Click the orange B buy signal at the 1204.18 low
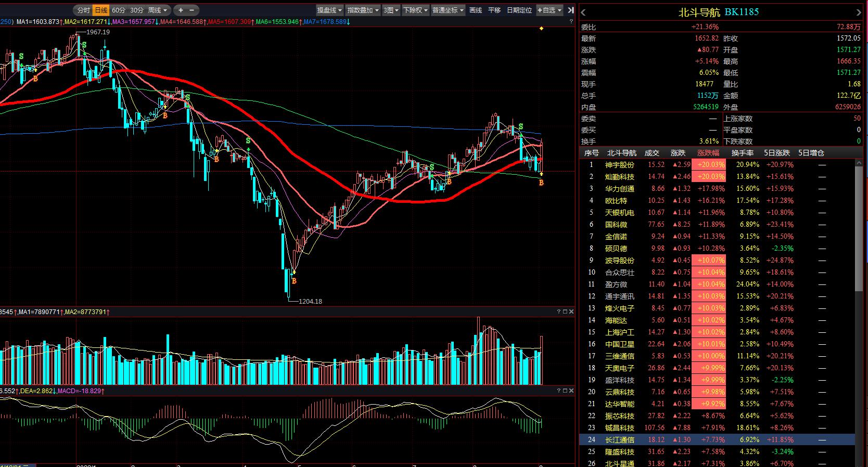Viewport: 868px width, 467px height. point(294,281)
